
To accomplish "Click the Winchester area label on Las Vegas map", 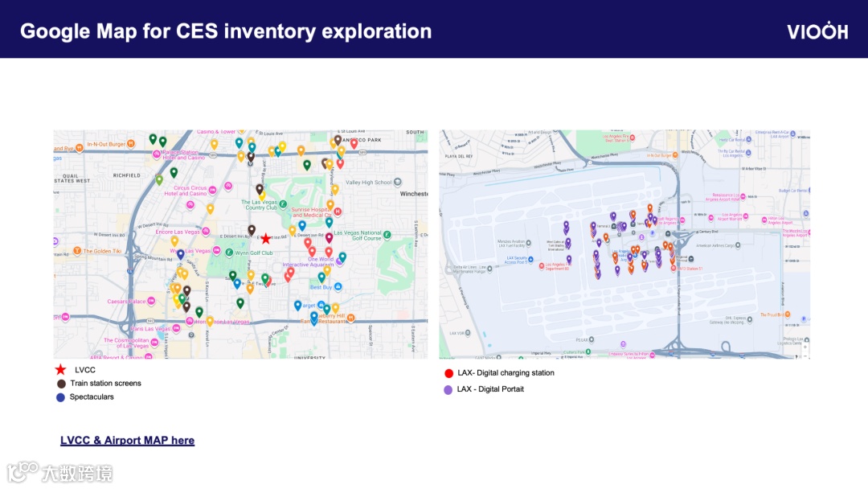I will [414, 194].
